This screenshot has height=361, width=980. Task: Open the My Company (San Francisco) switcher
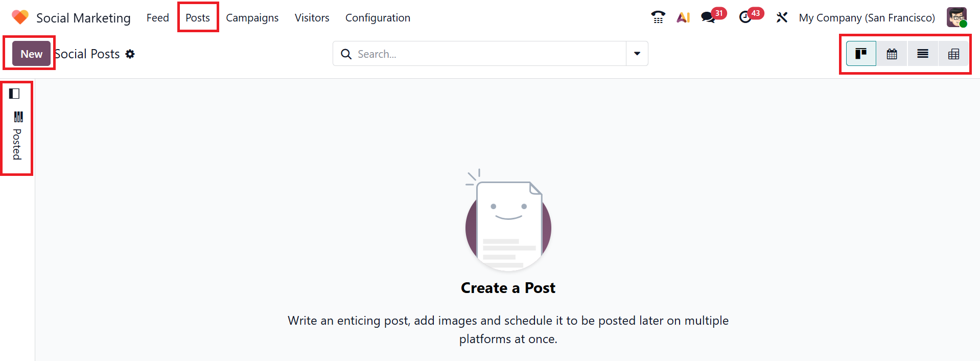tap(867, 18)
